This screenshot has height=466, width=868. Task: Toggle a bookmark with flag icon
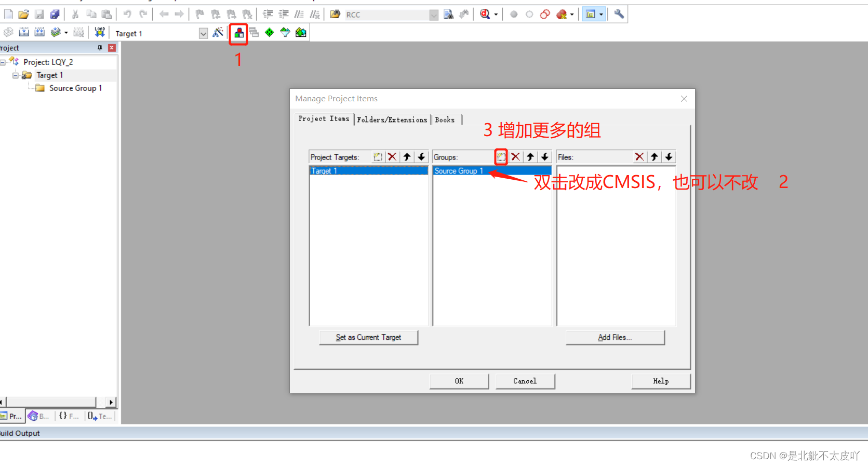pos(200,14)
